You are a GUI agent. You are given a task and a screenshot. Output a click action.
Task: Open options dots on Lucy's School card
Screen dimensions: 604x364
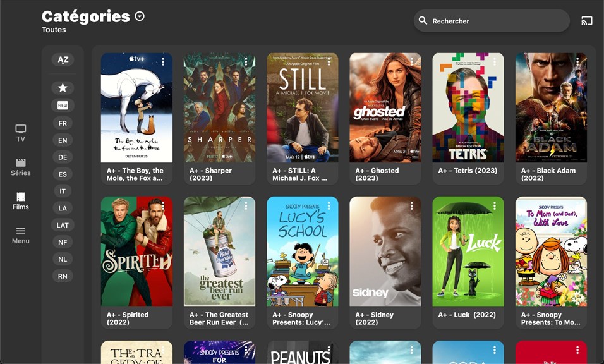(x=329, y=206)
